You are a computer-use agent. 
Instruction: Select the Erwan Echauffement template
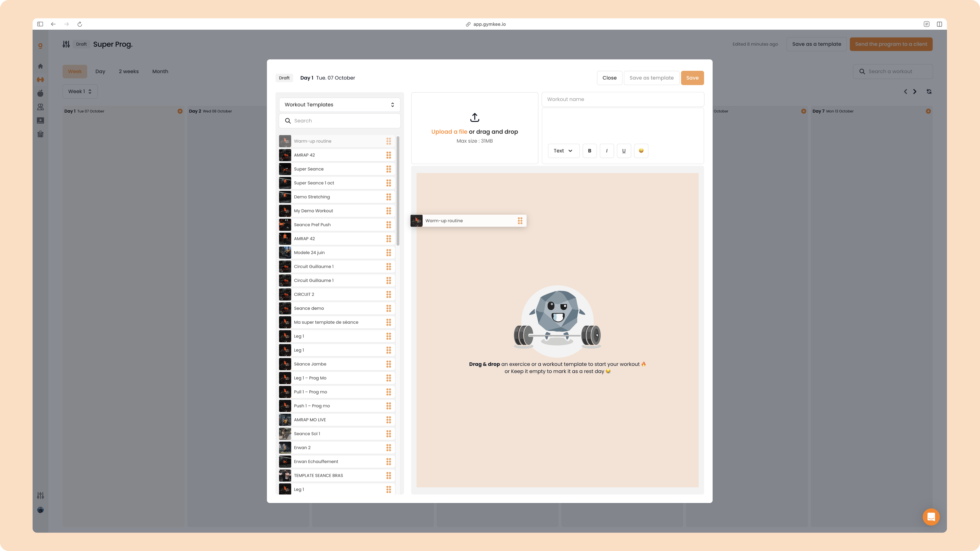337,461
